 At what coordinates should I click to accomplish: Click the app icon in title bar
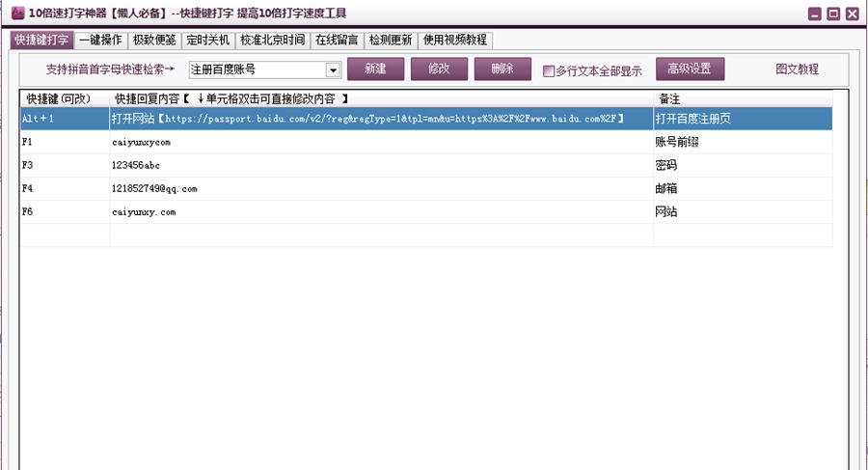(17, 13)
